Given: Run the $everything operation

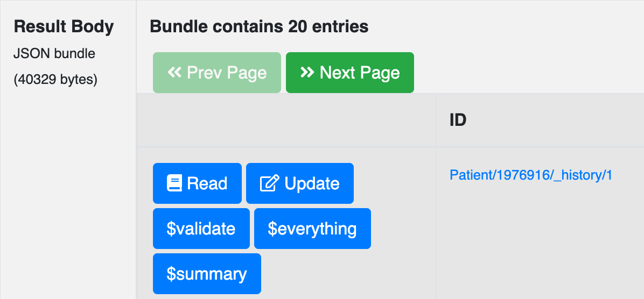Looking at the screenshot, I should [x=312, y=229].
